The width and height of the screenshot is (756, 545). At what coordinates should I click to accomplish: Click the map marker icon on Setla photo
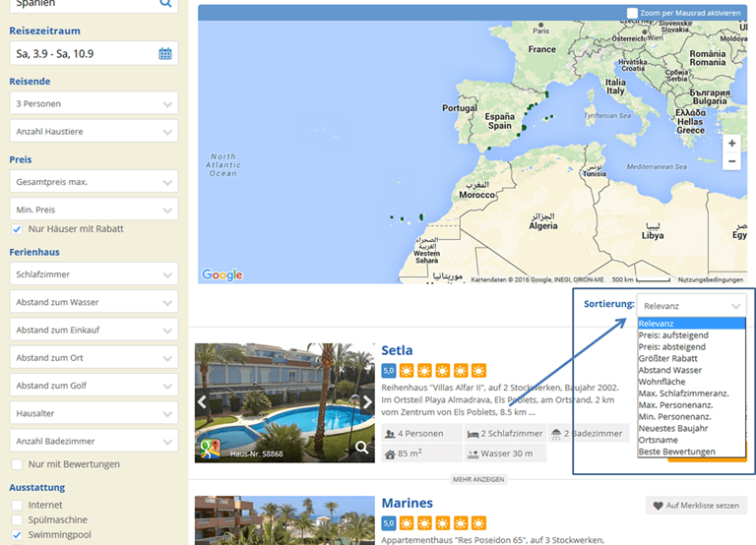pos(209,449)
